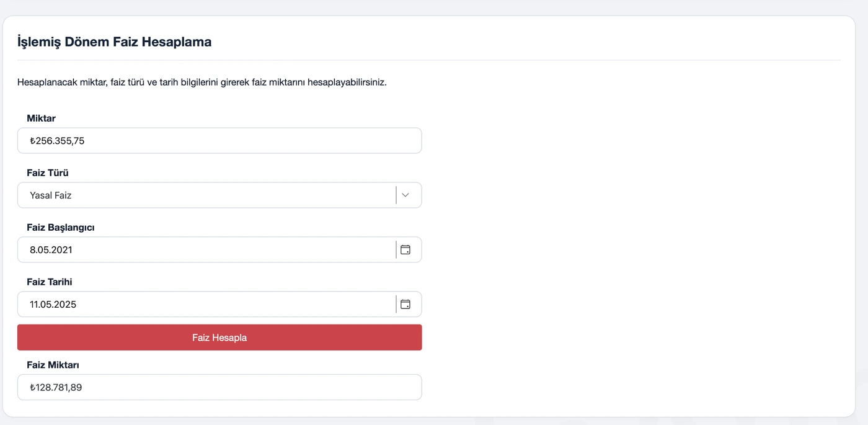Image resolution: width=868 pixels, height=425 pixels.
Task: Click the Faiz Türü label
Action: [48, 172]
